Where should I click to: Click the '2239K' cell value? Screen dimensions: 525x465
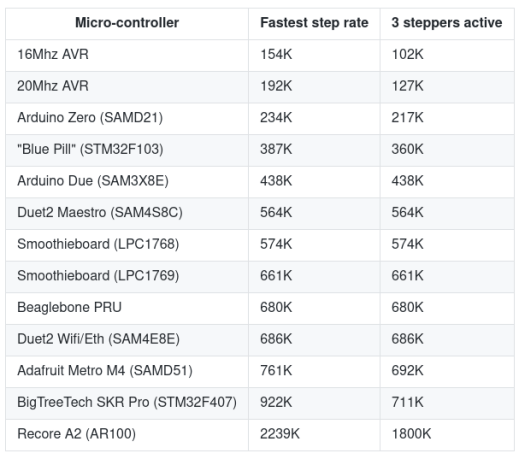pos(280,434)
